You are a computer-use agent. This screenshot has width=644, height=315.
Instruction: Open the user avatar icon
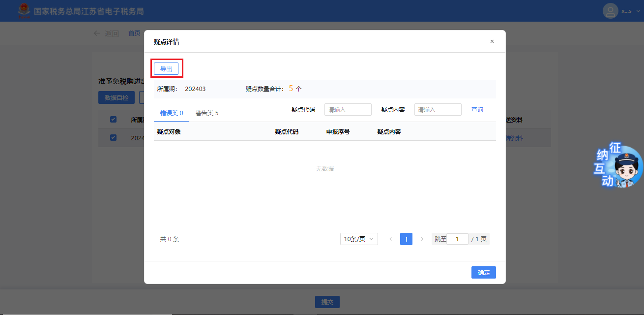[x=610, y=11]
